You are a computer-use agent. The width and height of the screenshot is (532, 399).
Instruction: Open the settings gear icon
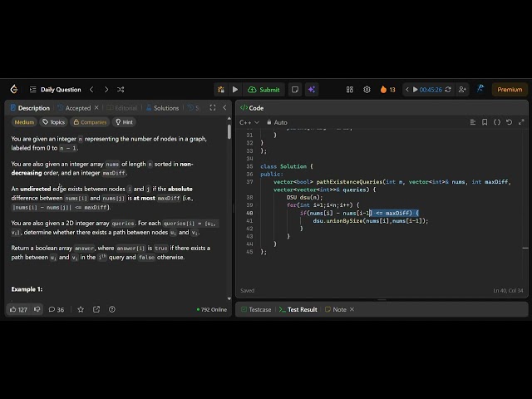[x=367, y=90]
